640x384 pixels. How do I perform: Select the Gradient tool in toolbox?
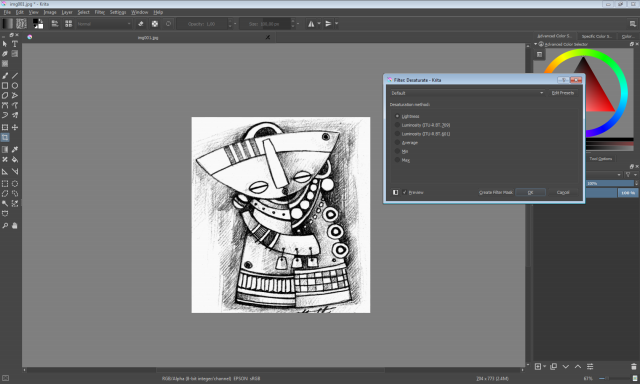[x=5, y=149]
